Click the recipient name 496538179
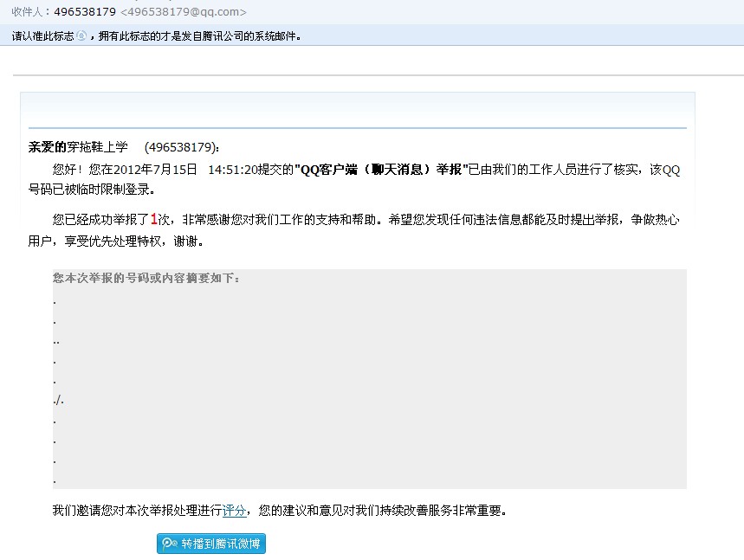 pyautogui.click(x=85, y=12)
